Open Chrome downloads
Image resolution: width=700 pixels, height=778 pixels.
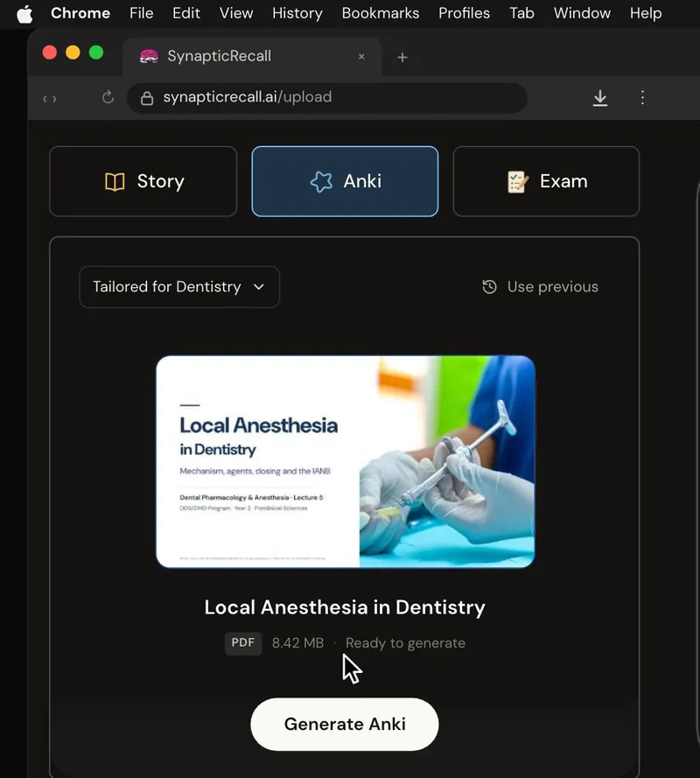tap(599, 98)
